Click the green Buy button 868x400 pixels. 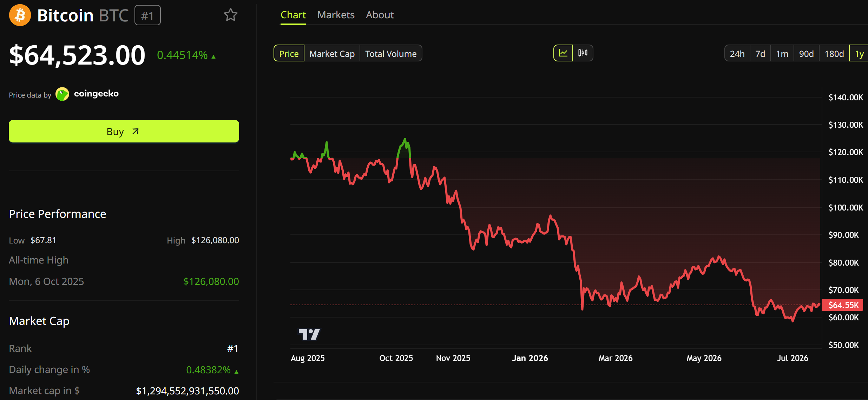pos(124,131)
